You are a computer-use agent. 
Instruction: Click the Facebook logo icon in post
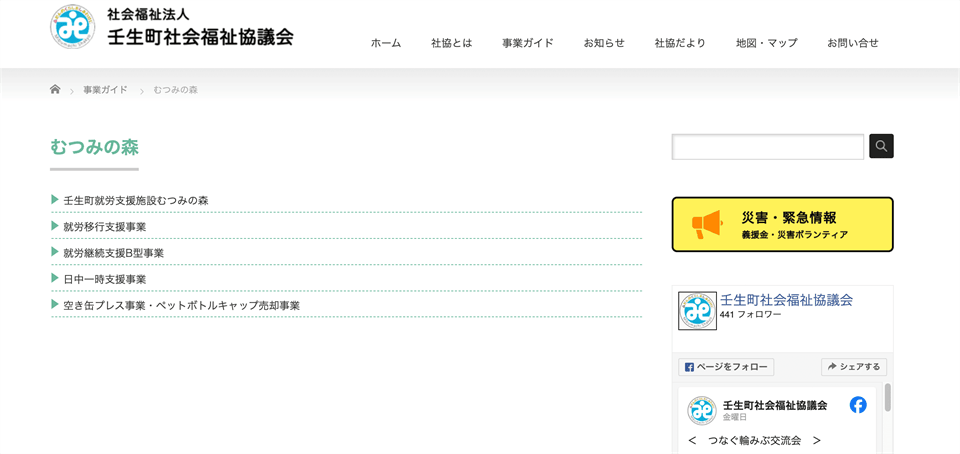[858, 405]
